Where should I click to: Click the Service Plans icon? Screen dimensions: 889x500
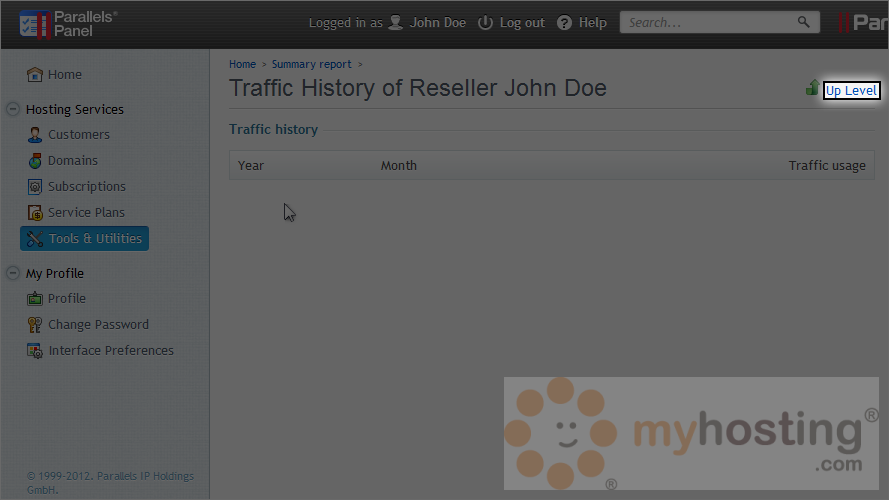35,213
